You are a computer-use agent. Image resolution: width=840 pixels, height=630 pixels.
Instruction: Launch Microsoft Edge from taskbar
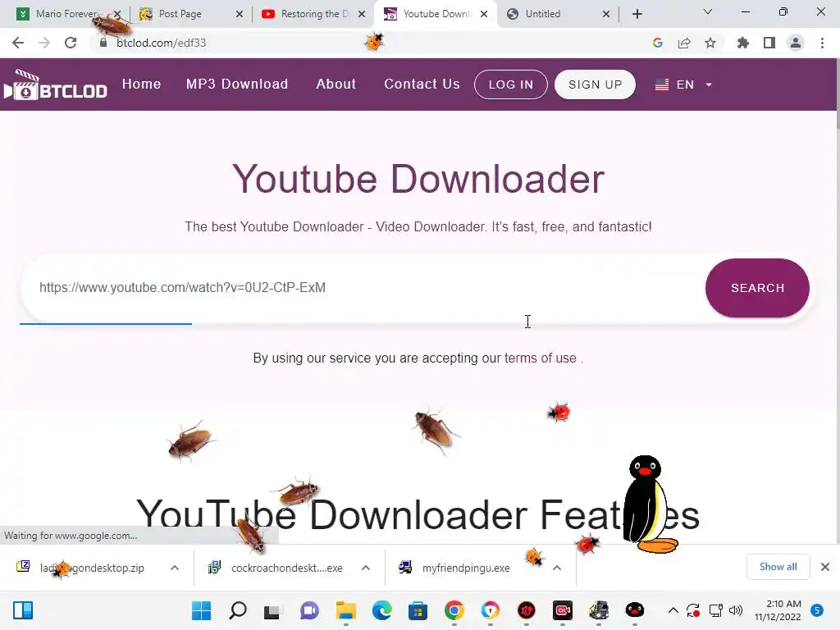(x=382, y=610)
